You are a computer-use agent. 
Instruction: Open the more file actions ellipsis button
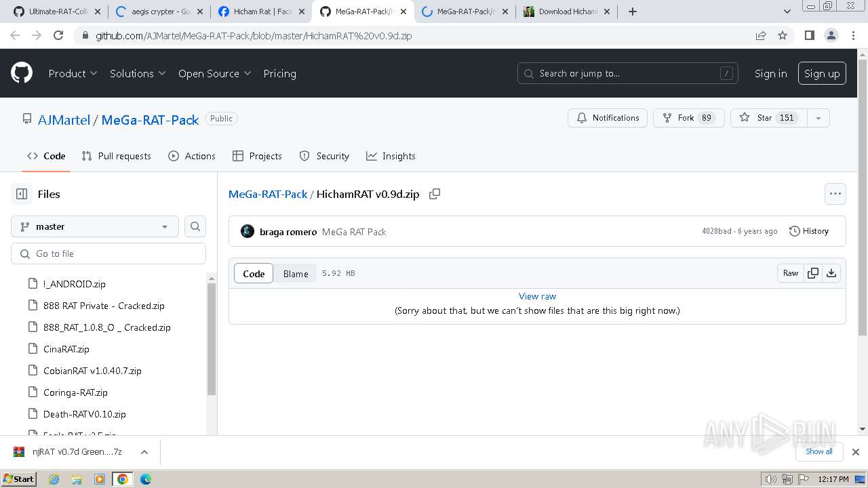click(x=835, y=194)
